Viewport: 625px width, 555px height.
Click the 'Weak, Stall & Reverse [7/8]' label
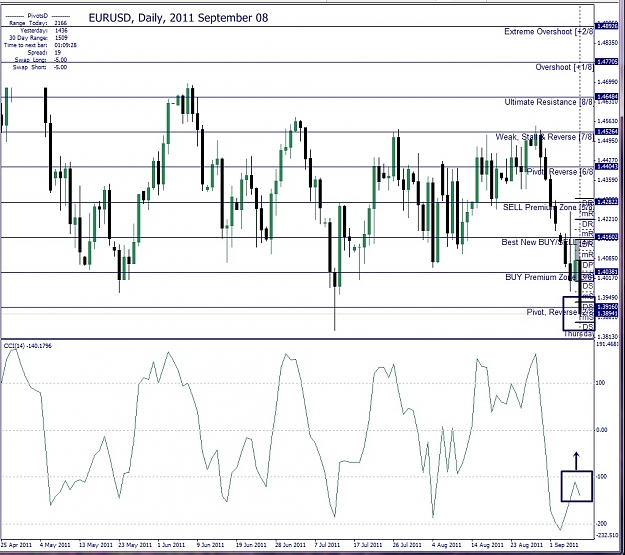544,137
